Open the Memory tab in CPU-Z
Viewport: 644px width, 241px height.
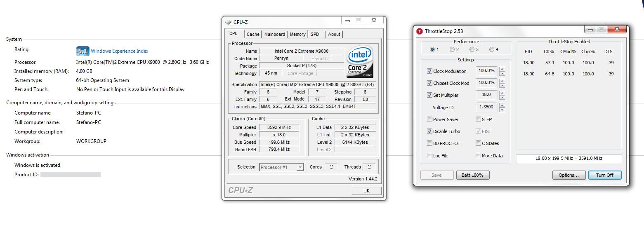pos(297,34)
